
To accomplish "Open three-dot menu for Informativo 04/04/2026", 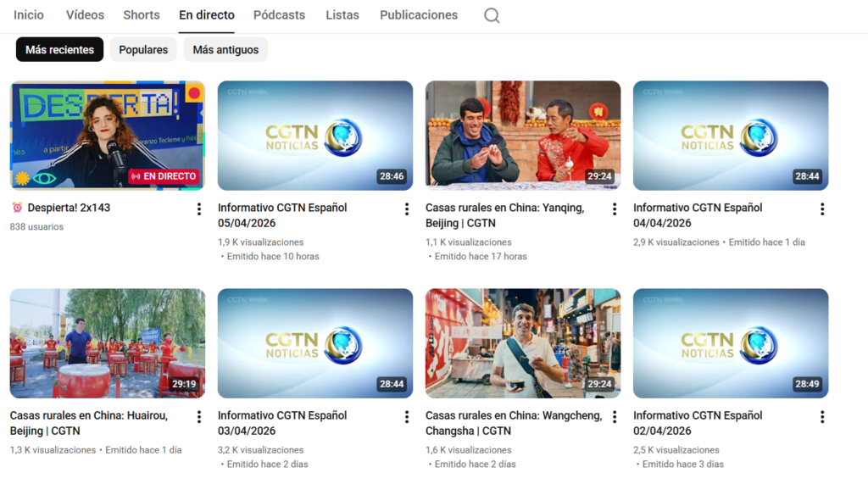I will click(x=822, y=209).
